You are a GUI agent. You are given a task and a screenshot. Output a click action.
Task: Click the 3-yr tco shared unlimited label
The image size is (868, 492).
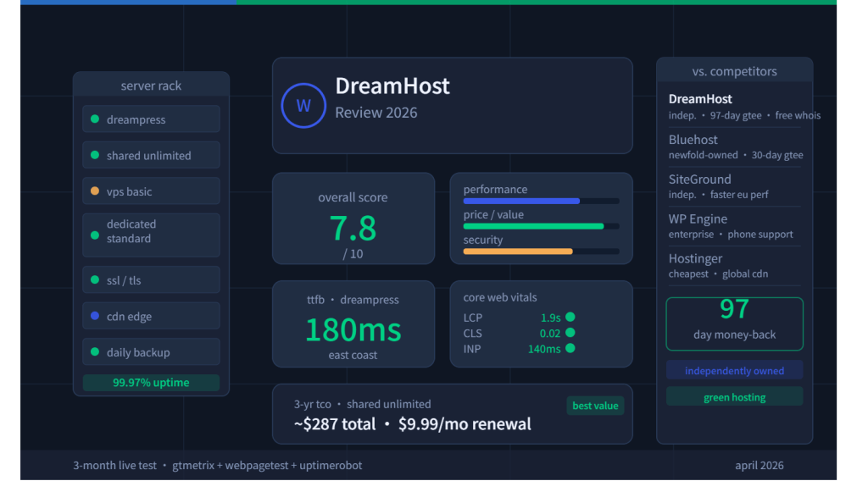(x=362, y=404)
